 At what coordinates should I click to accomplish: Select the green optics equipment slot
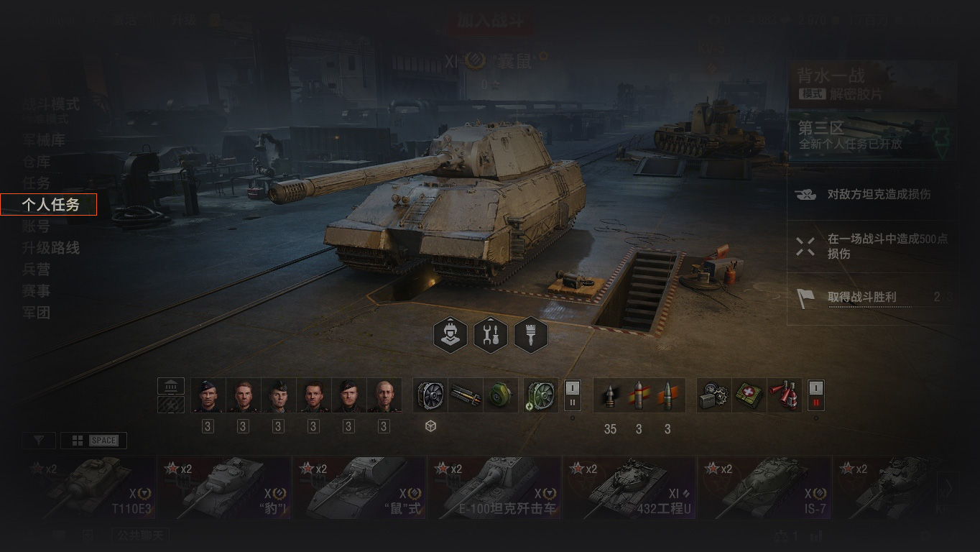click(x=501, y=395)
